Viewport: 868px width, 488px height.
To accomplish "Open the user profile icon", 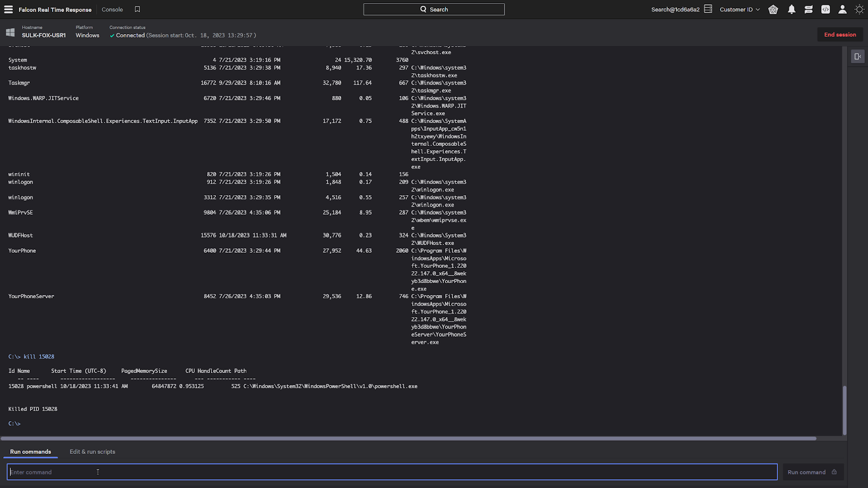I will click(x=843, y=9).
